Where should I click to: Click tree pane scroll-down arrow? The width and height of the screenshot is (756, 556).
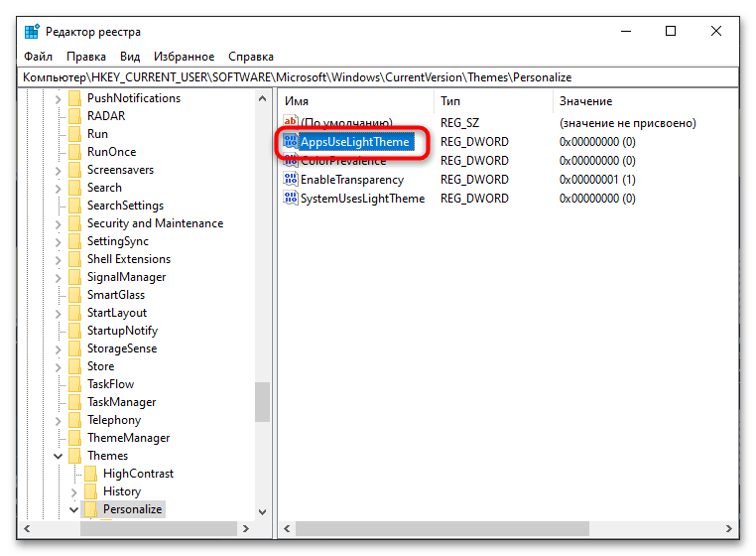click(x=262, y=511)
